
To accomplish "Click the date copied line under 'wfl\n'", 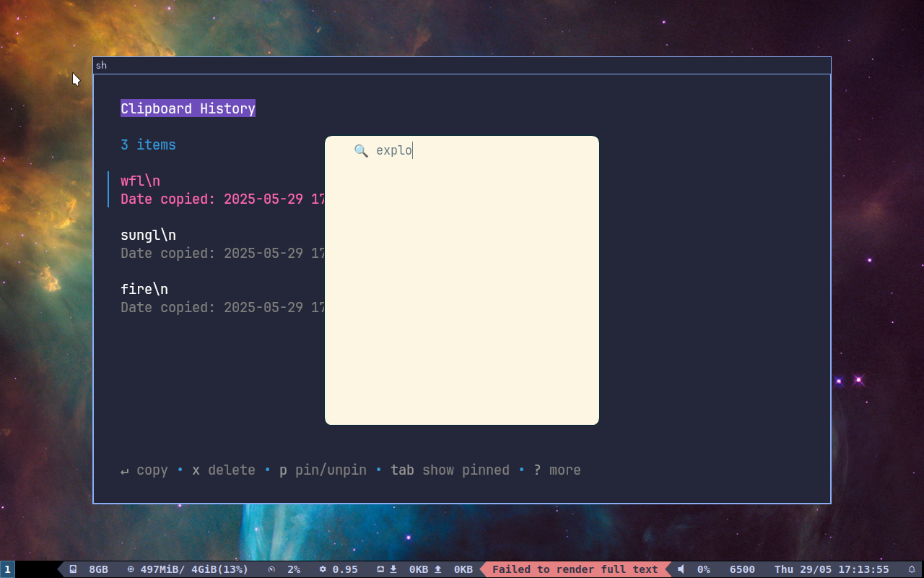I will [x=222, y=199].
